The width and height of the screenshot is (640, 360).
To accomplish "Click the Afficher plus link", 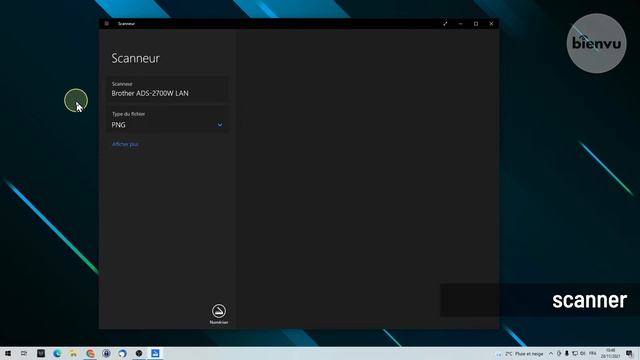I will click(x=125, y=144).
